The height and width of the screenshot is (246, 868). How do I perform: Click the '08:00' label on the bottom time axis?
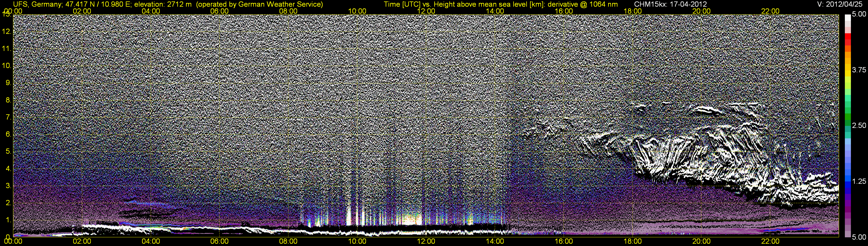(x=288, y=242)
